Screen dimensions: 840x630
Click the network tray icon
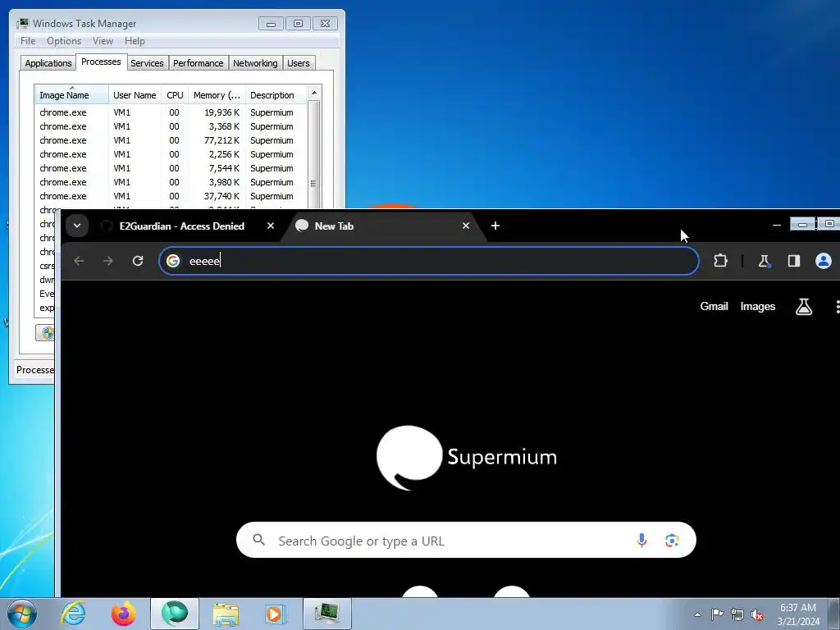pyautogui.click(x=737, y=614)
